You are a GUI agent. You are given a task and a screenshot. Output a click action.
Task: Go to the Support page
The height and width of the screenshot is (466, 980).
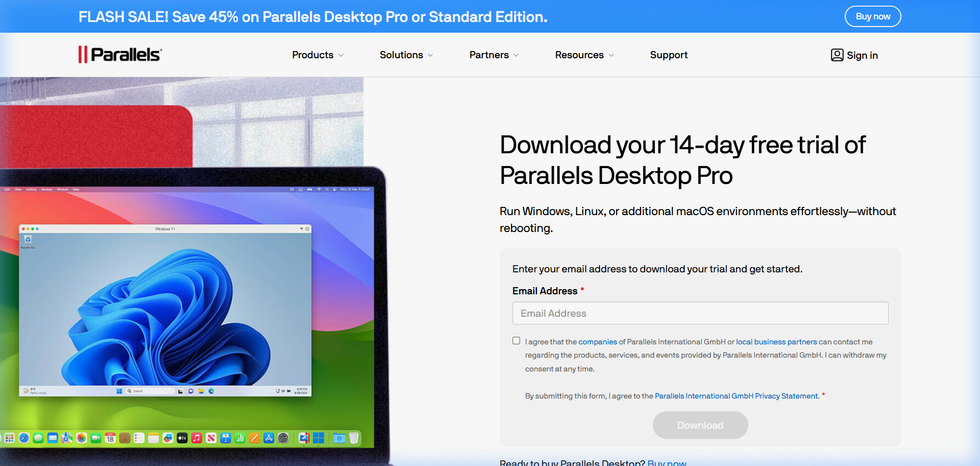tap(669, 55)
